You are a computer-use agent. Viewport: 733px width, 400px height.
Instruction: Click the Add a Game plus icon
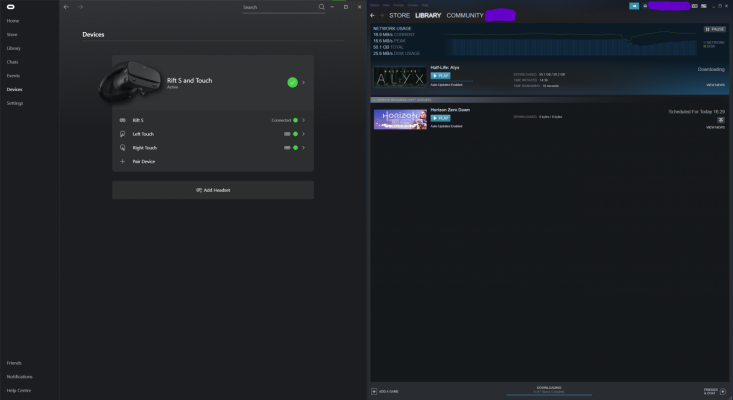click(374, 392)
